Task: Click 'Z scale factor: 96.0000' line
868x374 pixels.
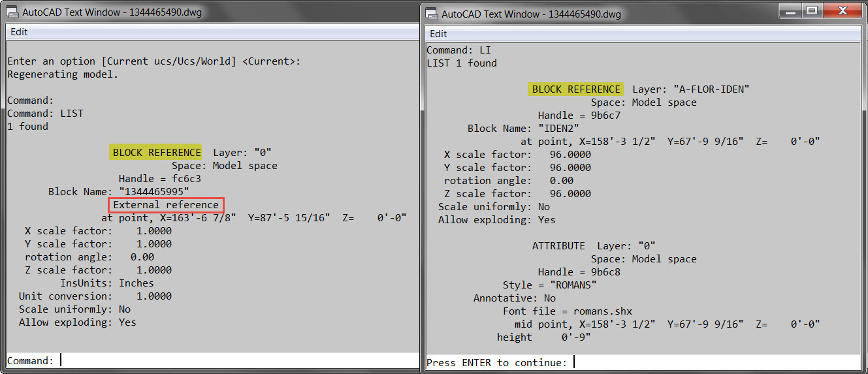Action: (x=517, y=194)
